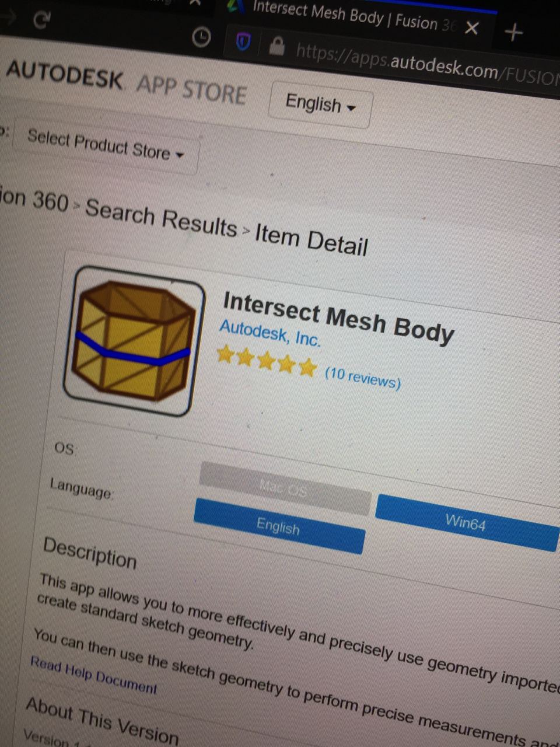Open the purple shield protection icon
Screen dimensions: 560x747
pyautogui.click(x=243, y=42)
